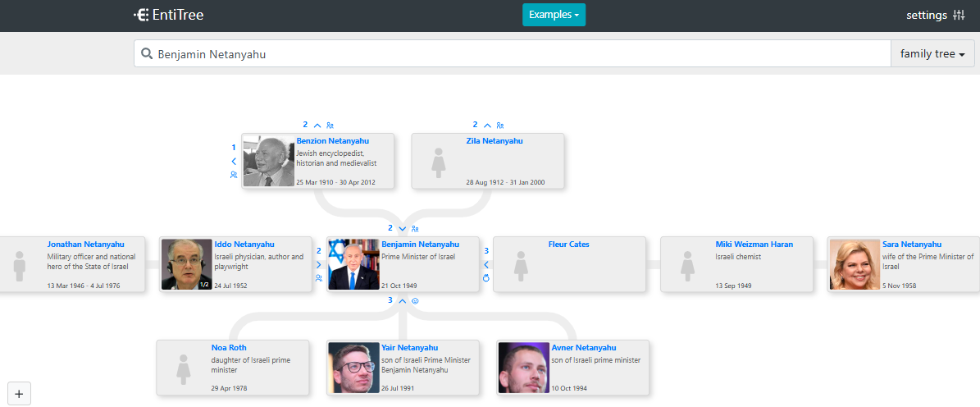Open the Sara Netanyahu name link
980x407 pixels.
[911, 245]
